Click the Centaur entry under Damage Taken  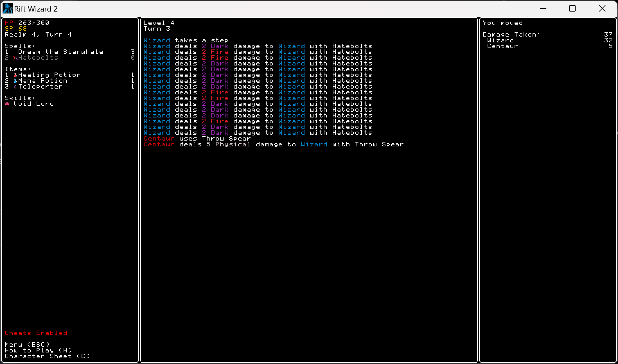(502, 46)
